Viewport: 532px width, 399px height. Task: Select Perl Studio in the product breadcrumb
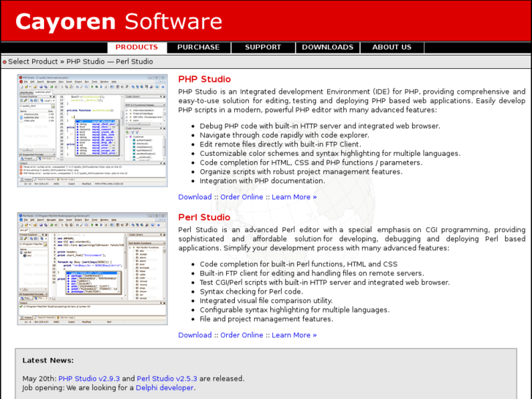135,61
